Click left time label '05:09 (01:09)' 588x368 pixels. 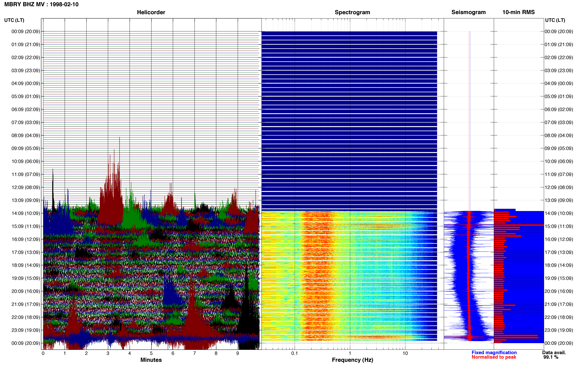[26, 96]
